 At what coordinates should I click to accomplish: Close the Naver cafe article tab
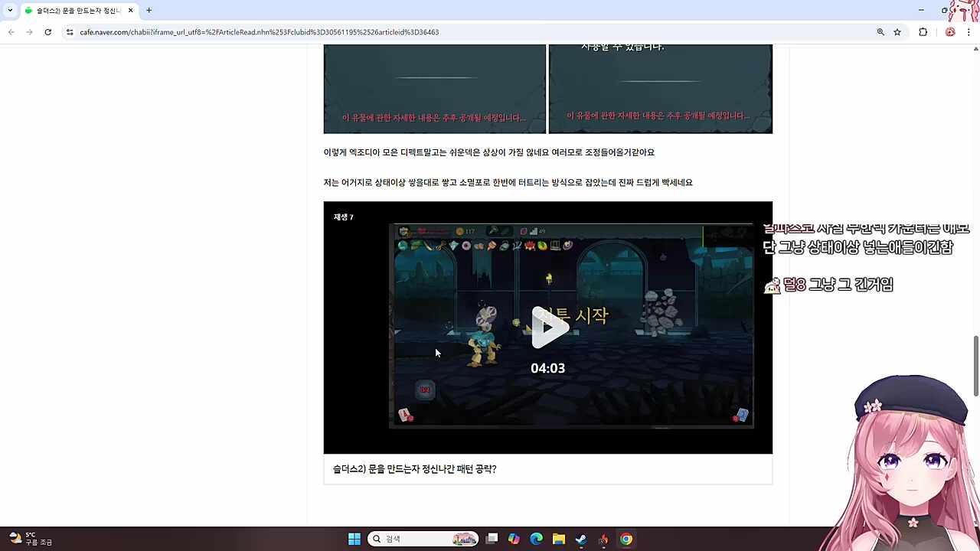130,10
